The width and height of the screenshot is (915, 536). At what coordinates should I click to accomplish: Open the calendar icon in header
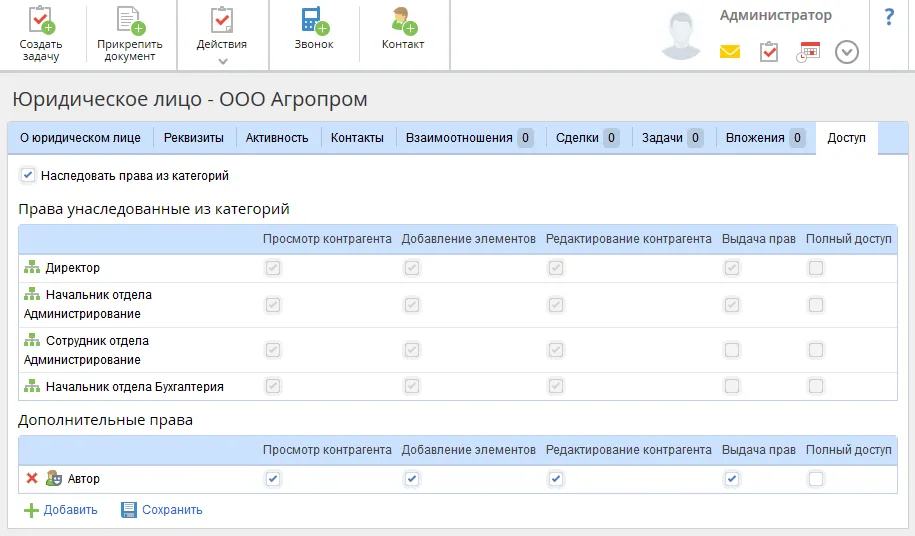[x=808, y=52]
